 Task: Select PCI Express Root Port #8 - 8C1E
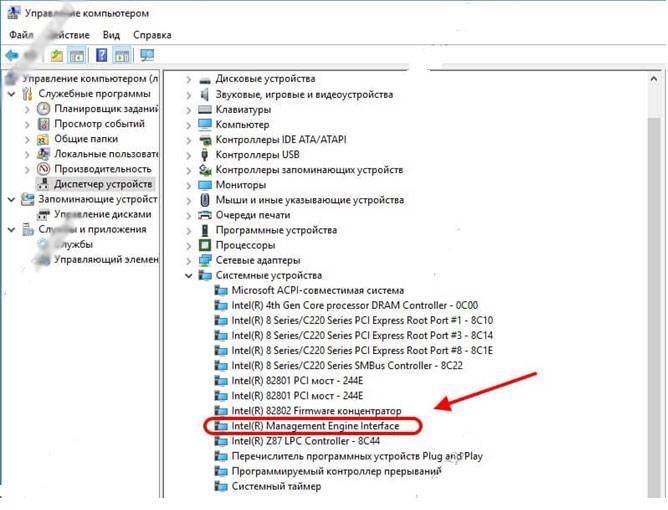(362, 351)
